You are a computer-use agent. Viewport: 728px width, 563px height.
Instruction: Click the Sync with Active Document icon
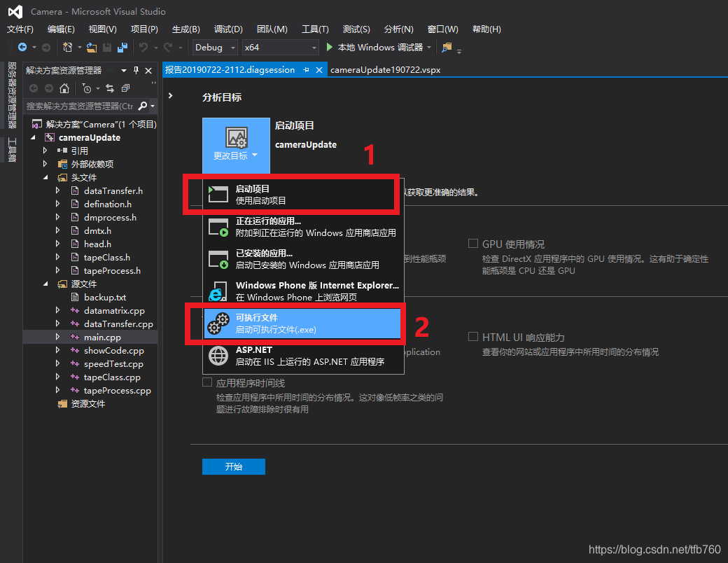coord(110,88)
